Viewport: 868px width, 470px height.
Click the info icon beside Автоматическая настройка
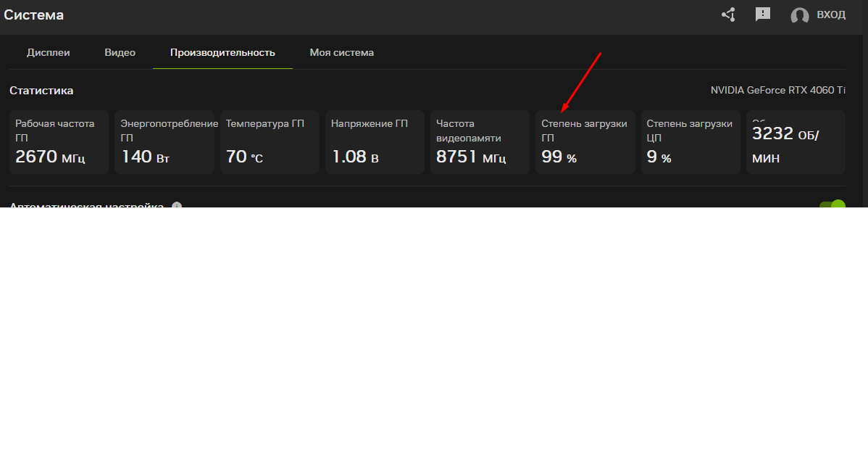(x=176, y=205)
